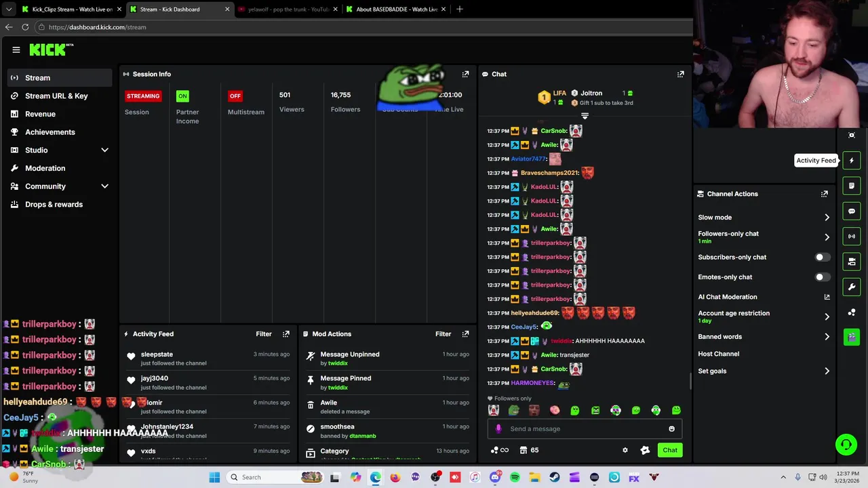The height and width of the screenshot is (488, 868).
Task: Click Filter in Mod Actions panel
Action: point(443,333)
